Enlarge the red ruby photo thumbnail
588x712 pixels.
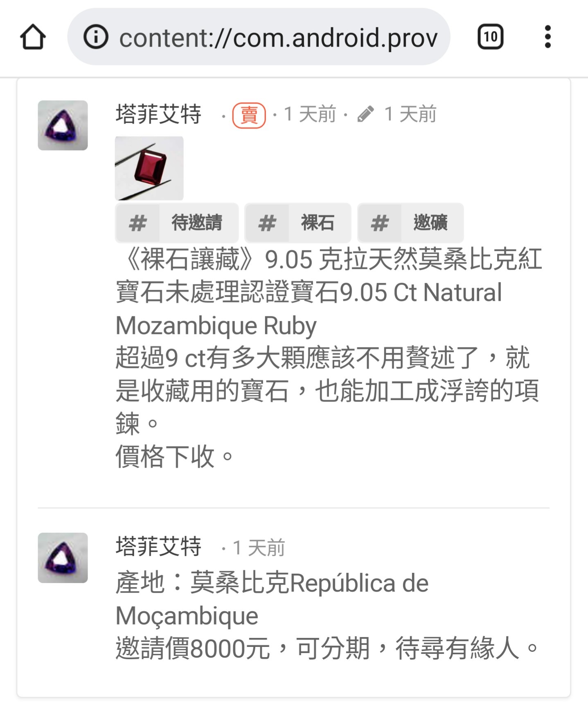[149, 168]
